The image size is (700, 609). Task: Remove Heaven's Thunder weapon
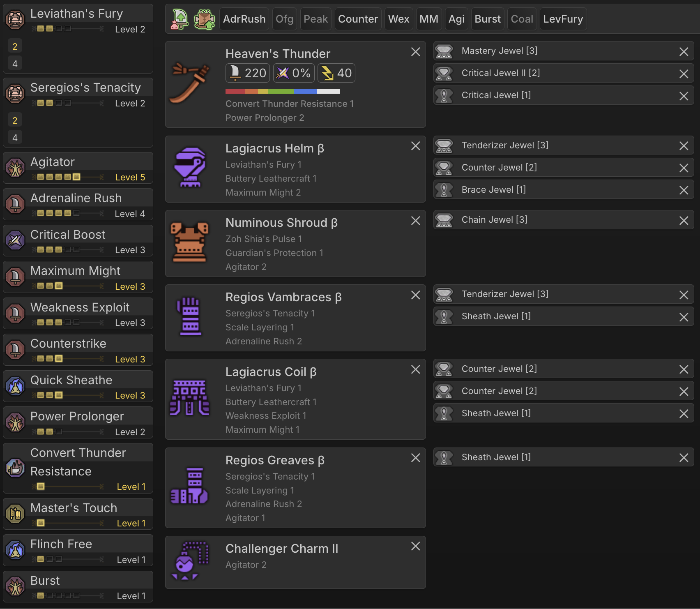415,52
